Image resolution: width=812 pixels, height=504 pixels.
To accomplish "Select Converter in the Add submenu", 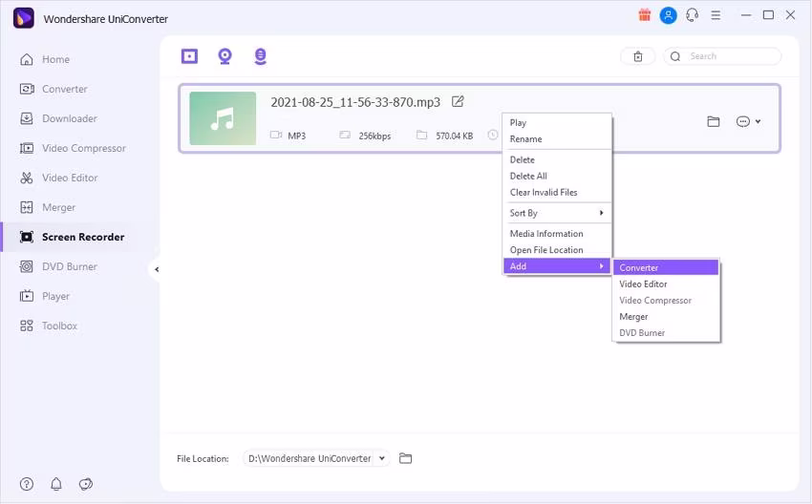I will [x=666, y=267].
